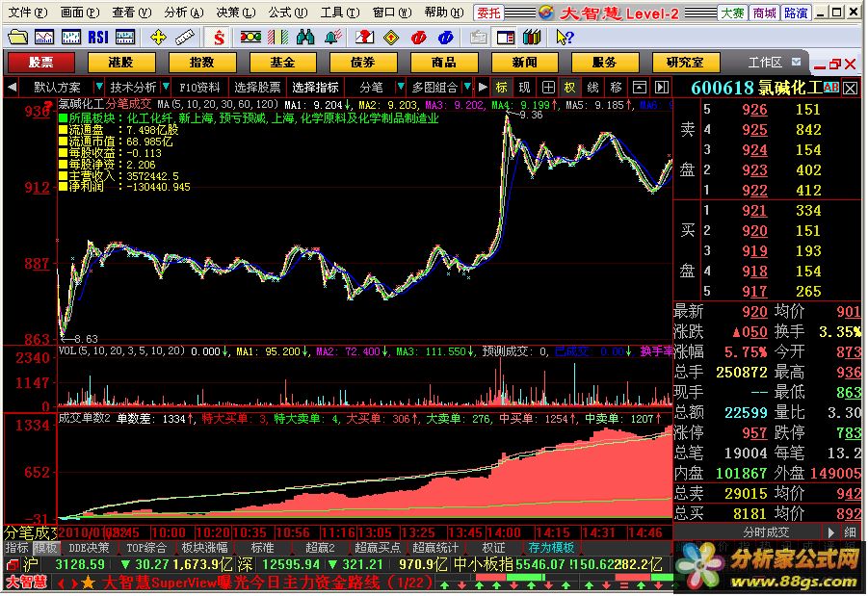Click the yellow diamond arrow icon

tap(391, 38)
